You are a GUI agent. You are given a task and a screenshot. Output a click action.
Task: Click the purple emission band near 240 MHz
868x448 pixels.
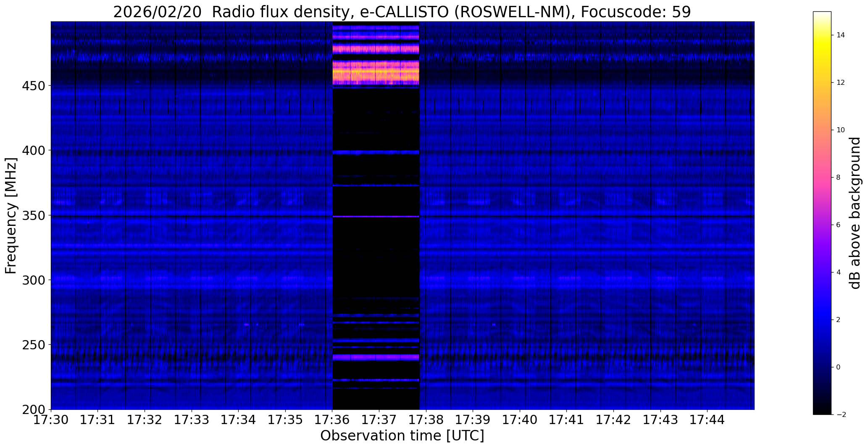(376, 357)
